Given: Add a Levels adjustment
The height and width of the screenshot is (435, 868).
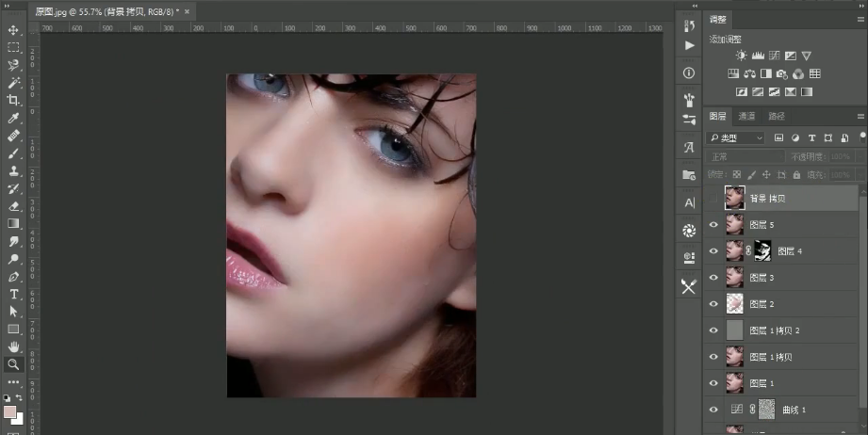Looking at the screenshot, I should point(758,56).
